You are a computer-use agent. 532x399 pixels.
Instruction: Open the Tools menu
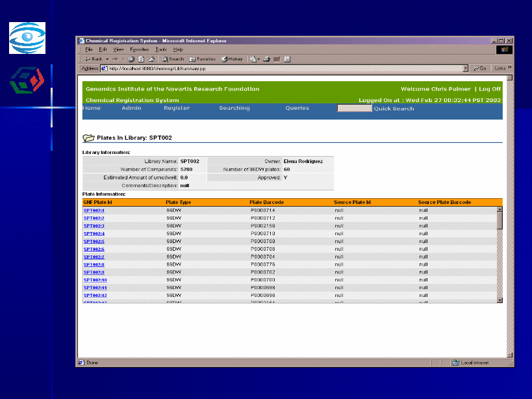click(161, 49)
